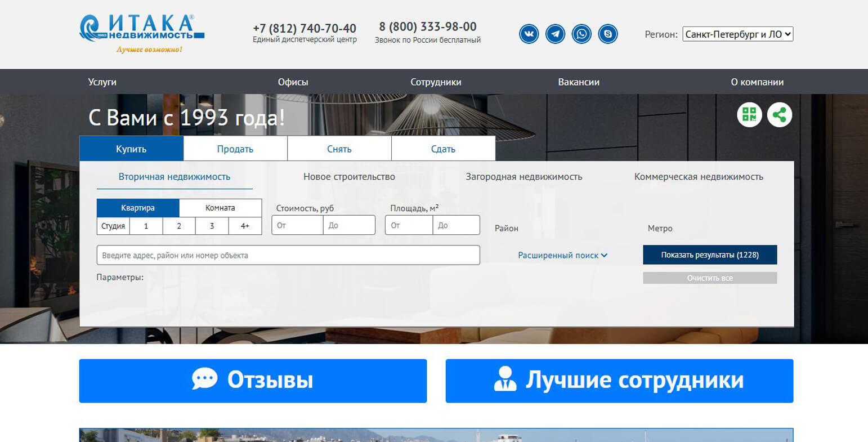
Task: Call the number 8 (800) 333-98-00
Action: (x=428, y=26)
